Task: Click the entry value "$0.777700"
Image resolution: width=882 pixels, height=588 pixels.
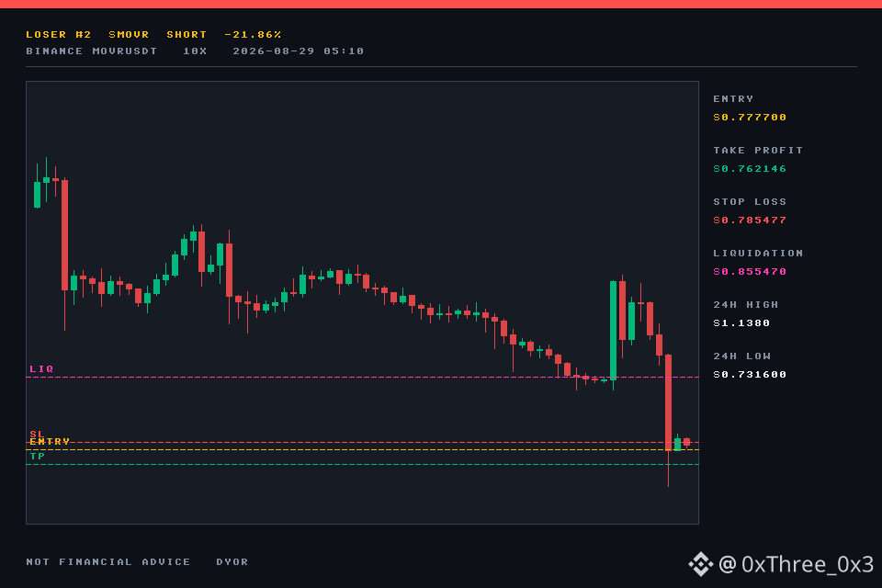Action: tap(750, 117)
